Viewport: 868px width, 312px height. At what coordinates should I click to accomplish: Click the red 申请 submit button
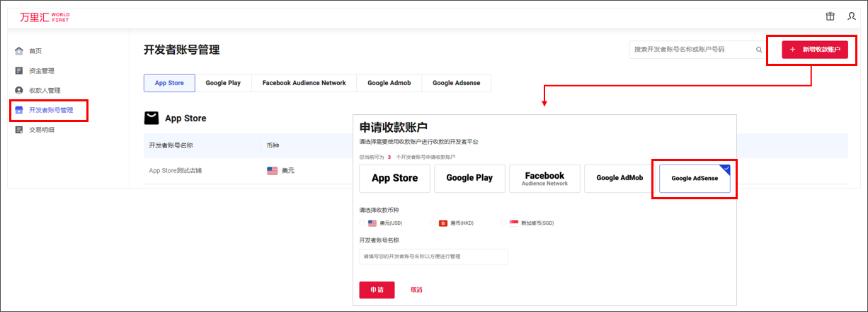point(377,290)
